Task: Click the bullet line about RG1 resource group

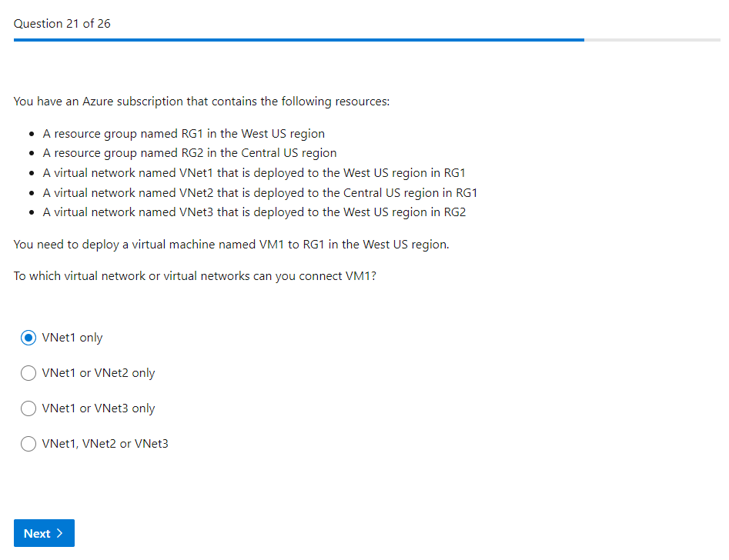Action: coord(183,134)
